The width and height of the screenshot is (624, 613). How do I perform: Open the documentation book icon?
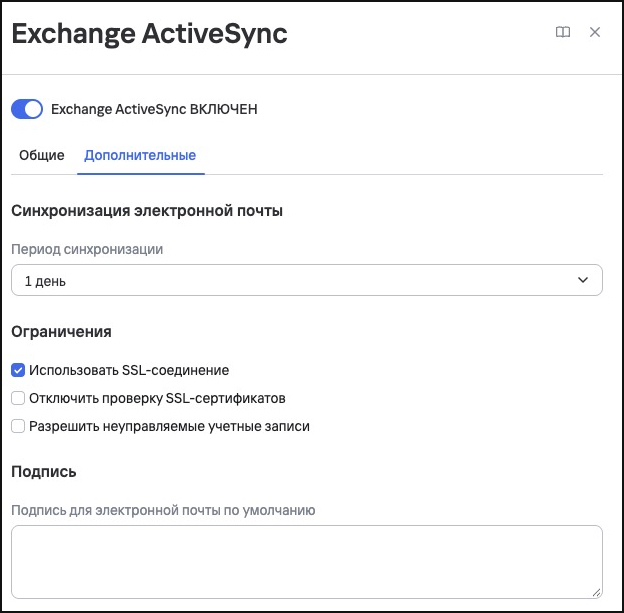coord(563,32)
